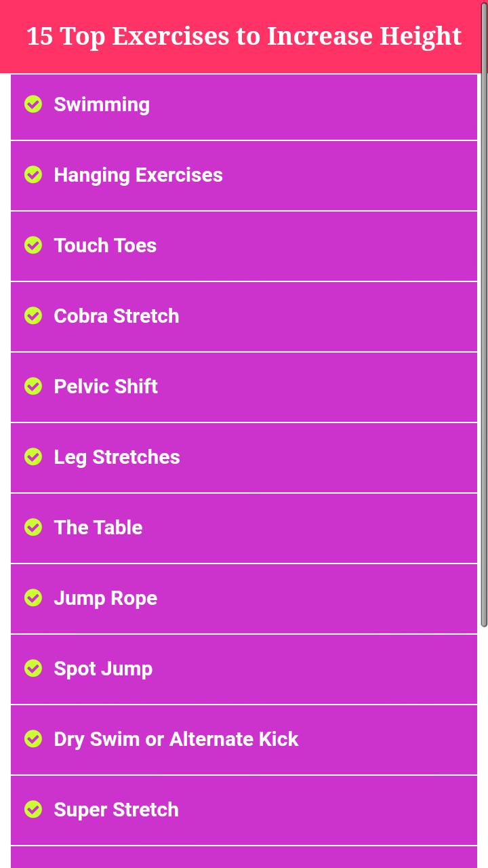The image size is (488, 868).
Task: Click the checkmark icon beside The Table
Action: coord(33,527)
